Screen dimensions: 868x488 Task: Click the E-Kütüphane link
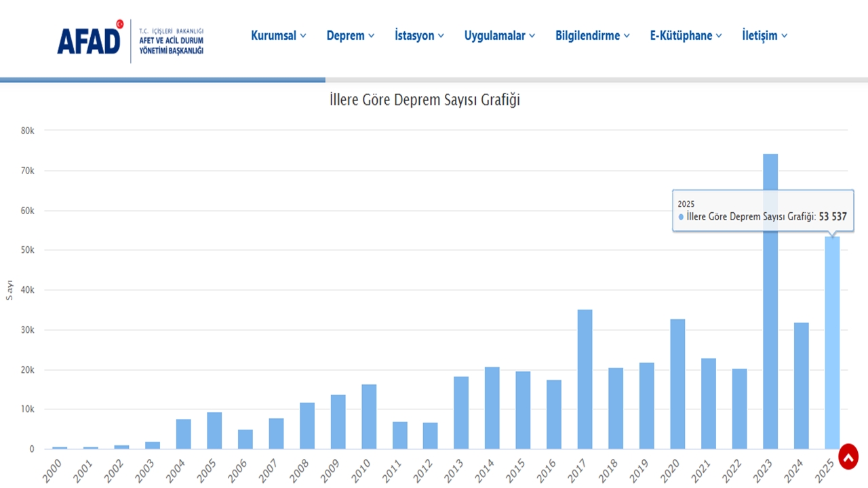click(x=680, y=36)
